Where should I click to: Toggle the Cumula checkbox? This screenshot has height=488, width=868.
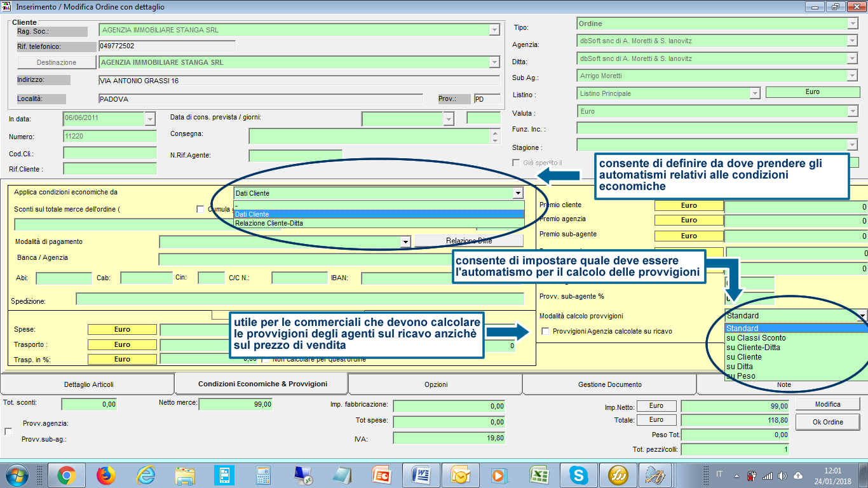pos(201,209)
